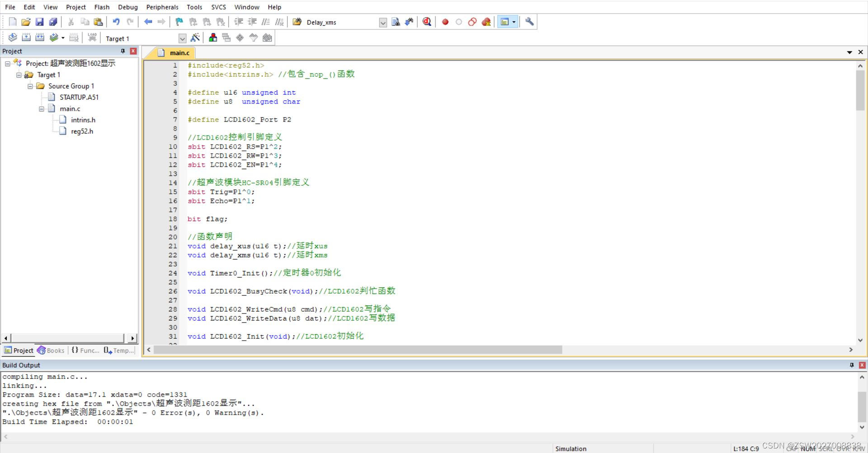This screenshot has height=453, width=868.
Task: Start the debug session with the red d icon
Action: (427, 22)
